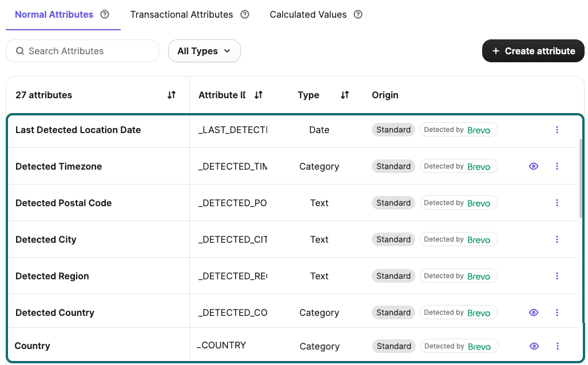The width and height of the screenshot is (588, 365).
Task: Open help icon next to Normal Attributes
Action: (105, 15)
